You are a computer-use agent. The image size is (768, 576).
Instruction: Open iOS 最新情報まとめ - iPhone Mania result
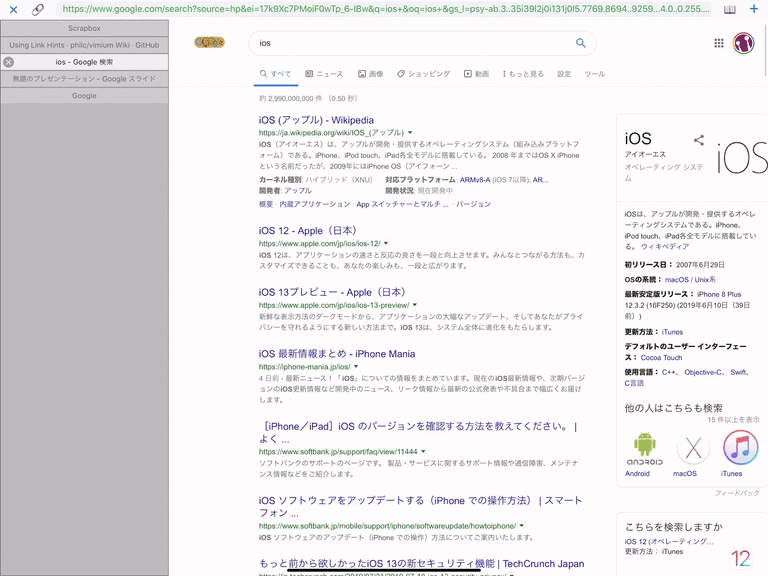point(337,354)
